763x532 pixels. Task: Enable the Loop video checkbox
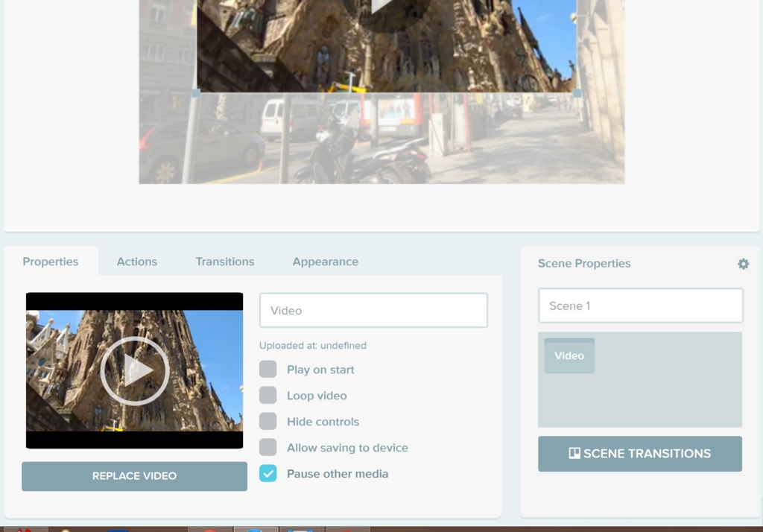pyautogui.click(x=268, y=395)
